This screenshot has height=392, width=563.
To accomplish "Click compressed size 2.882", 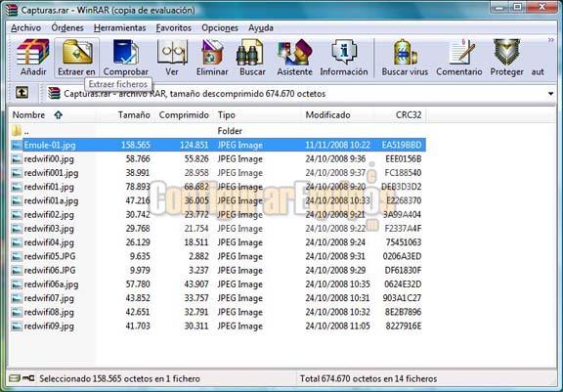I will [x=198, y=256].
